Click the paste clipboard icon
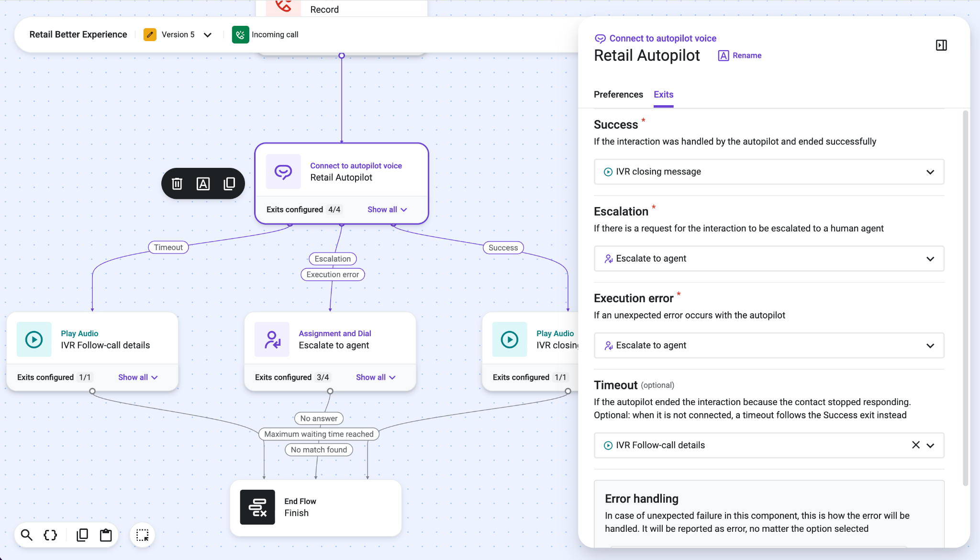Viewport: 980px width, 560px height. tap(106, 535)
